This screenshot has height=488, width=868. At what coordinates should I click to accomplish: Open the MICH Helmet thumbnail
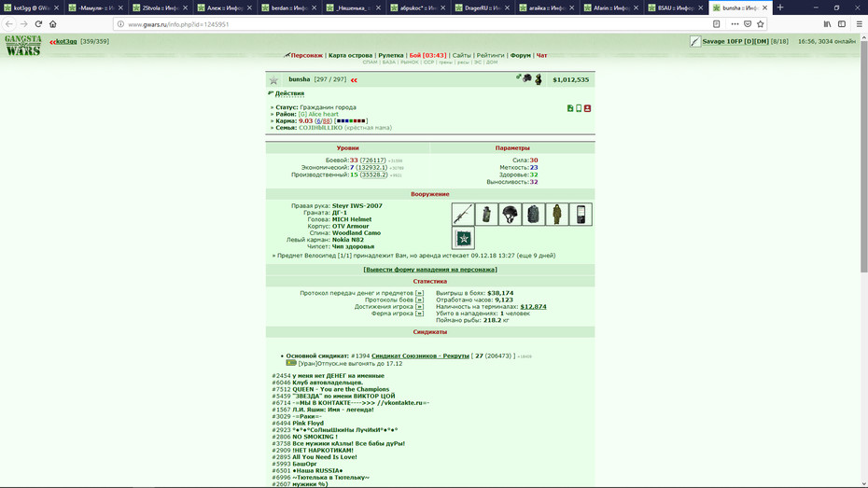(x=510, y=214)
